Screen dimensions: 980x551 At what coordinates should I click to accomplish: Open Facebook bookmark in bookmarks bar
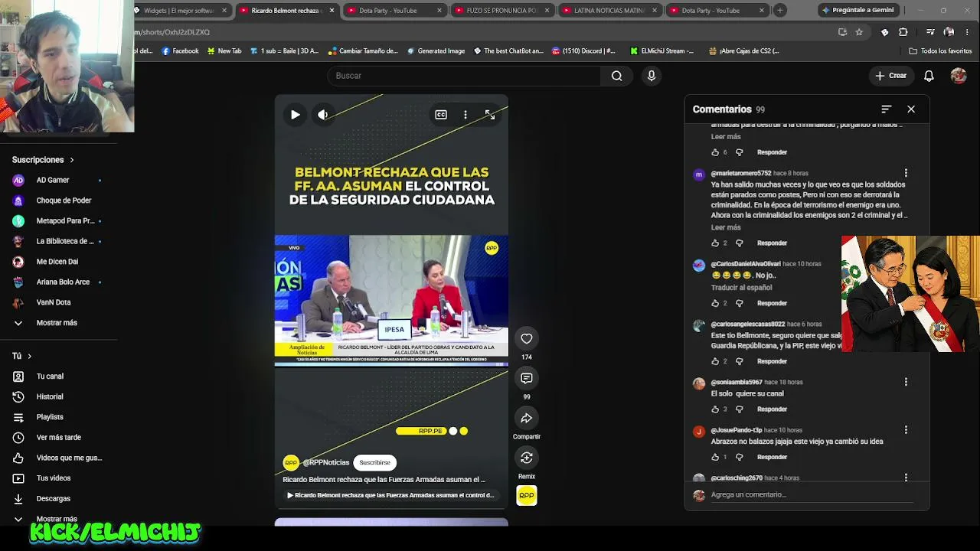(180, 51)
